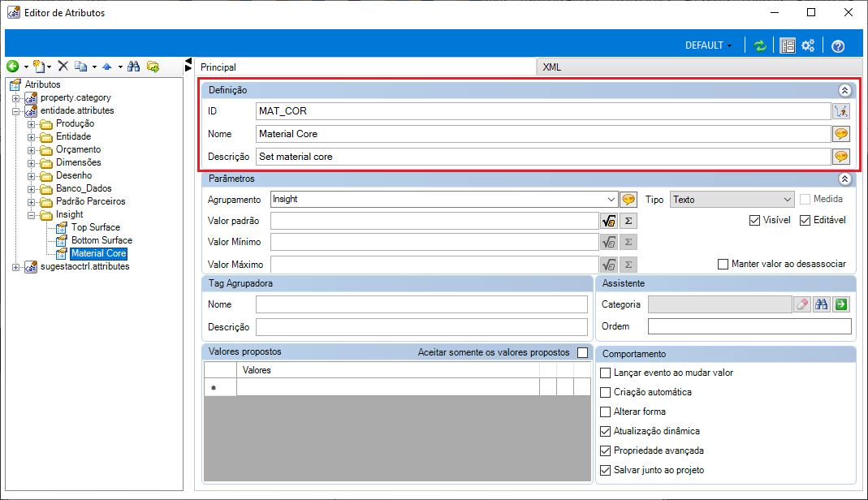Select the Banco_Dados folder

[x=84, y=188]
